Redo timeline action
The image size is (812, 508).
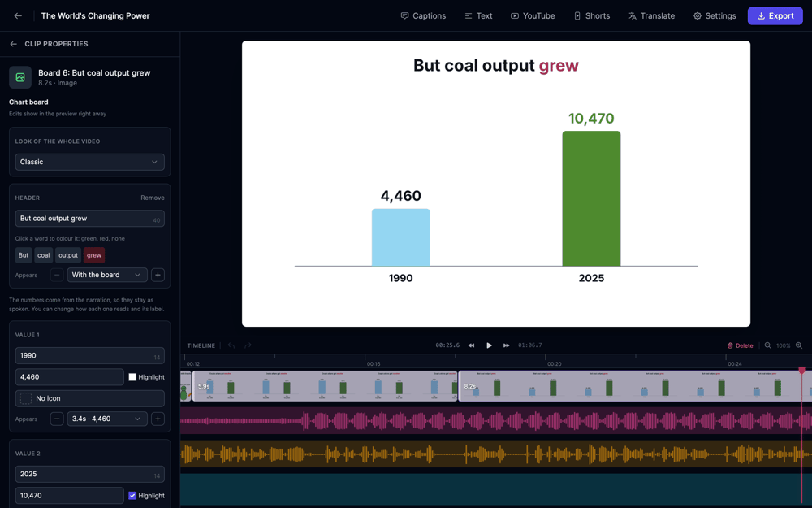248,345
